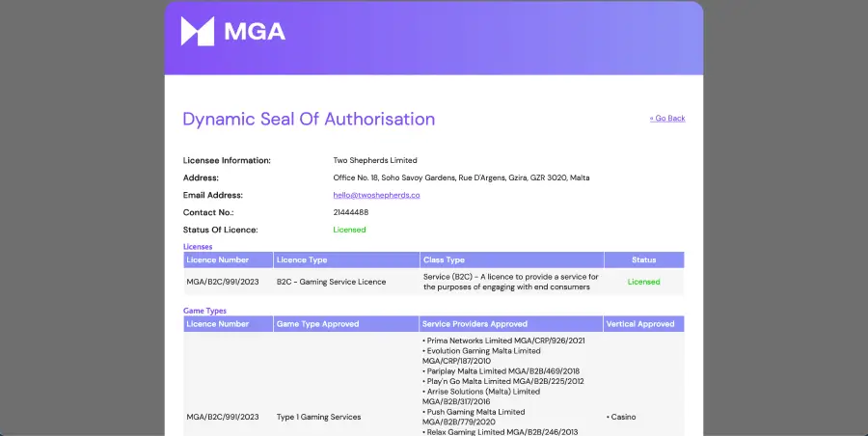The width and height of the screenshot is (868, 436).
Task: Open the hello@twoshepherds.co email link
Action: click(x=376, y=195)
